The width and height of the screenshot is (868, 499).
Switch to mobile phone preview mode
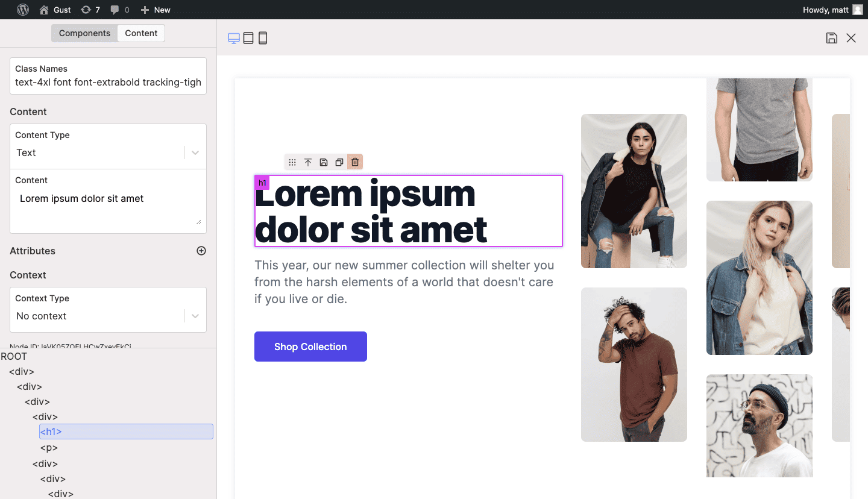(263, 39)
